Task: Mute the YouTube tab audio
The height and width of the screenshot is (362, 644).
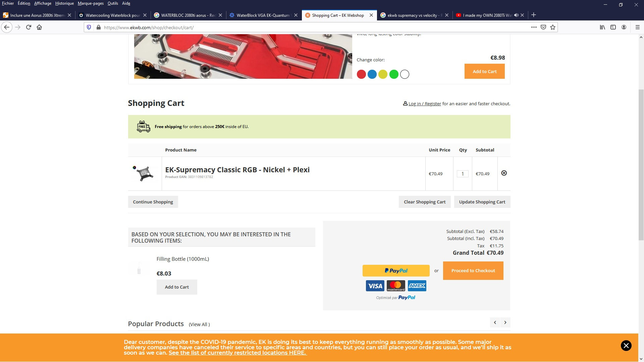Action: [516, 15]
